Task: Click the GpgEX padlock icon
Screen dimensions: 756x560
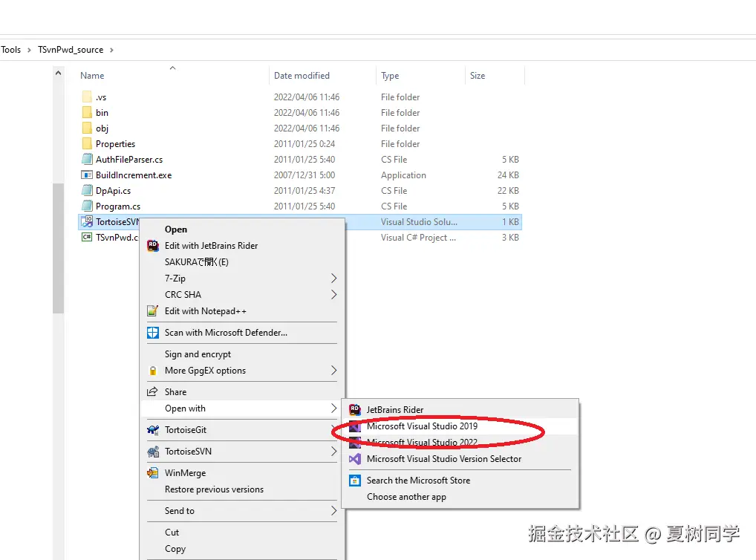Action: tap(153, 371)
